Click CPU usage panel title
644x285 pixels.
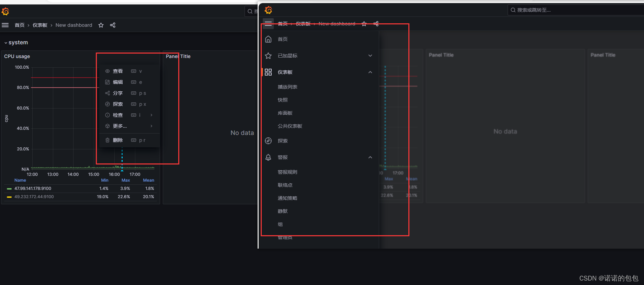17,56
